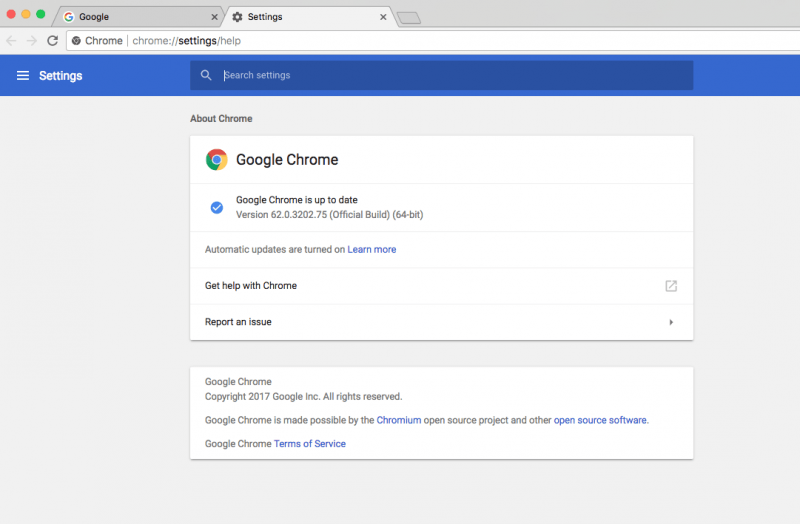Maximize the window with green button
800x524 pixels.
click(40, 14)
